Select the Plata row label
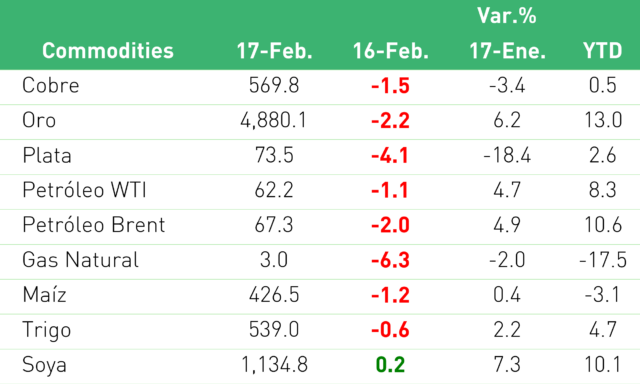The width and height of the screenshot is (640, 384). pos(47,155)
